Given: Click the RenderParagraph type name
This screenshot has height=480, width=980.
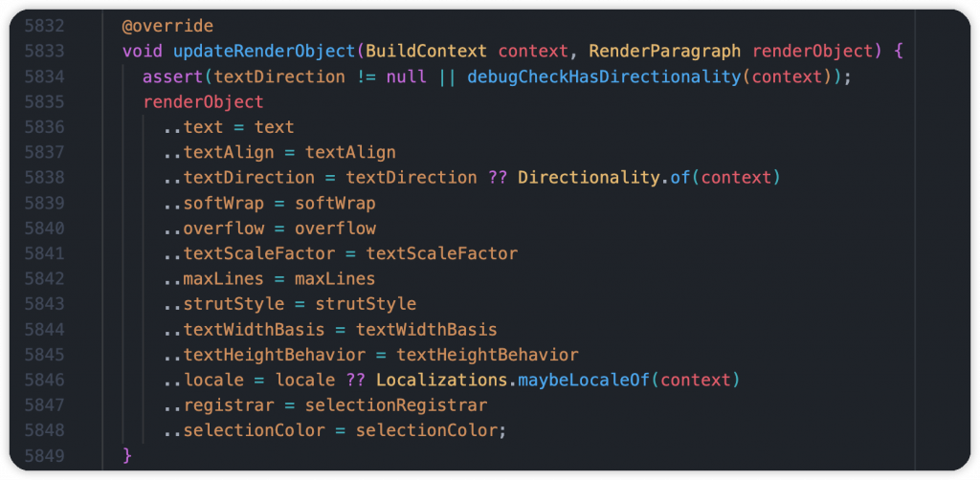Looking at the screenshot, I should pyautogui.click(x=665, y=52).
